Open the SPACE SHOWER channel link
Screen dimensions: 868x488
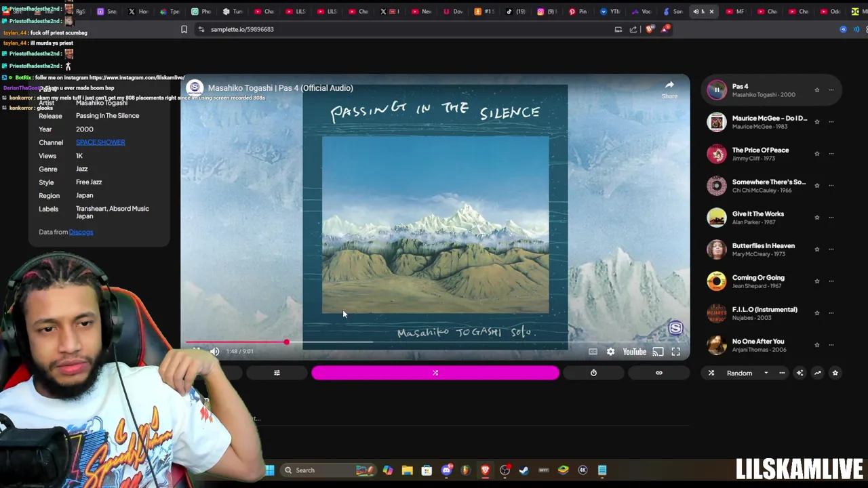(100, 142)
